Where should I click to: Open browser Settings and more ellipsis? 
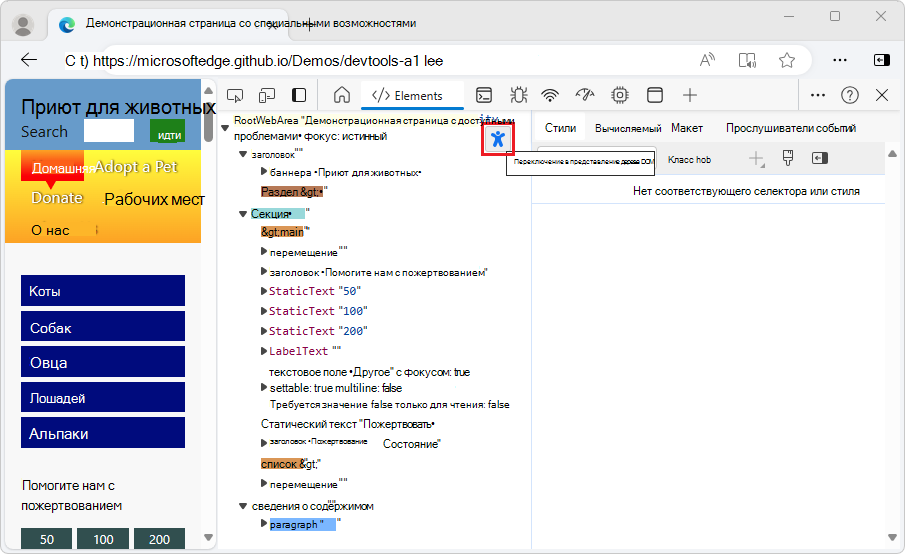[840, 60]
